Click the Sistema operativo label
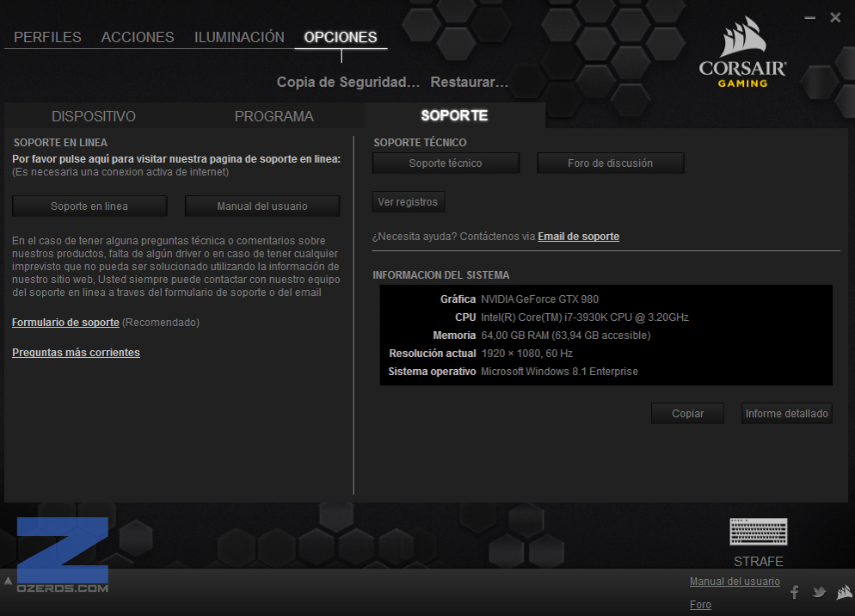This screenshot has width=855, height=616. click(x=432, y=371)
